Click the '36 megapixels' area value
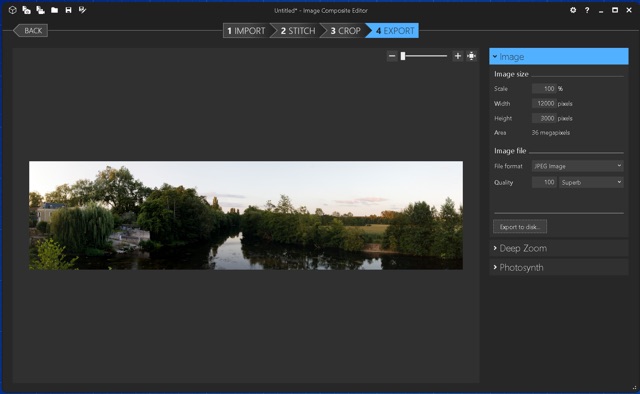The width and height of the screenshot is (640, 394). click(x=551, y=133)
